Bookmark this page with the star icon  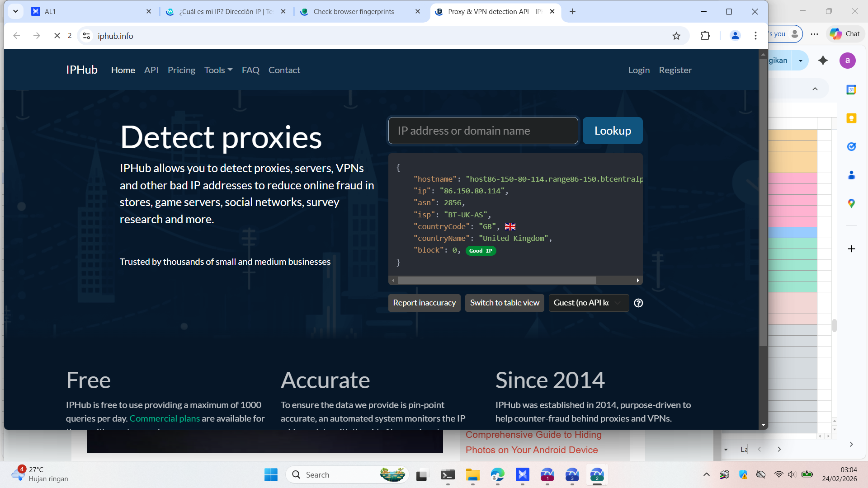pyautogui.click(x=676, y=36)
